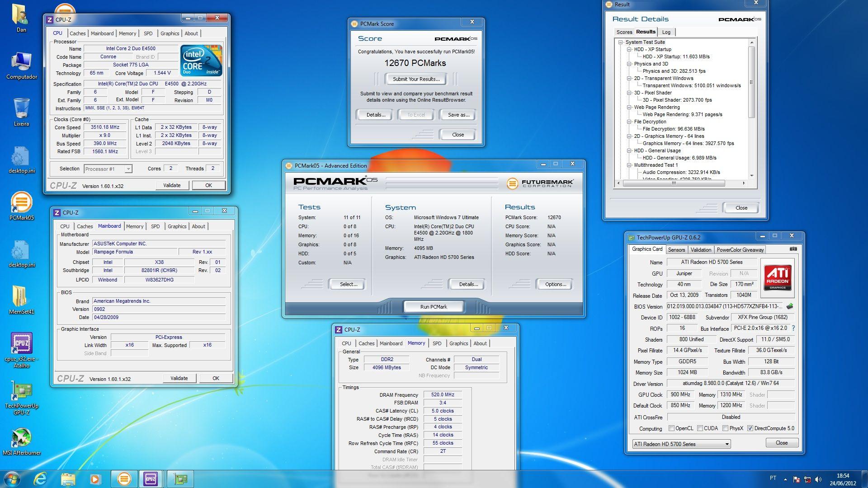868x488 pixels.
Task: Enable the PhysX checkbox
Action: coord(725,428)
